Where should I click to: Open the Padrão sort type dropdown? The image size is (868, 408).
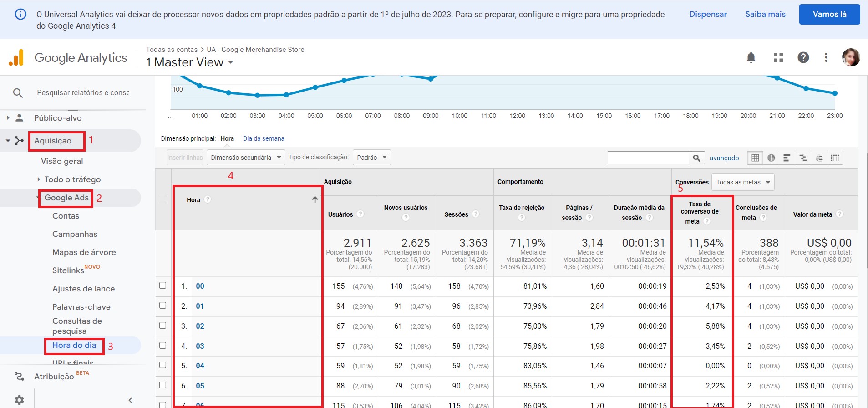pyautogui.click(x=371, y=158)
